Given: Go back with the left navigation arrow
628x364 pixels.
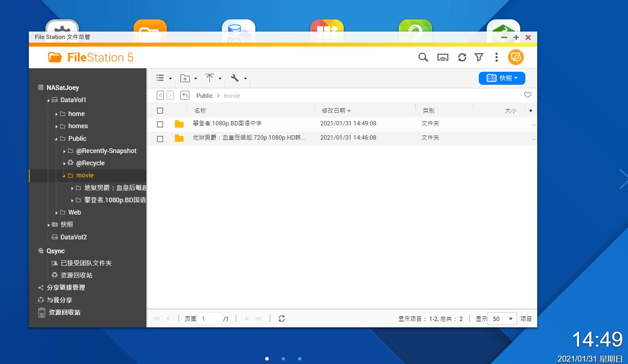Looking at the screenshot, I should coord(160,95).
